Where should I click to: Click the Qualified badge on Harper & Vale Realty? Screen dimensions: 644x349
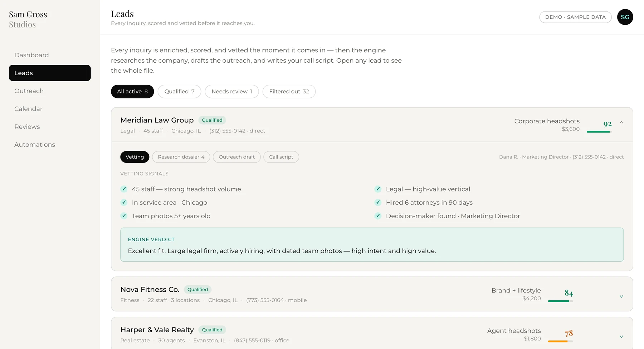click(212, 330)
